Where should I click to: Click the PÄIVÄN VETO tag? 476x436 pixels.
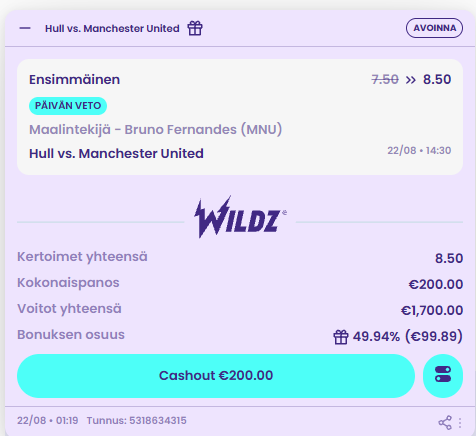68,106
